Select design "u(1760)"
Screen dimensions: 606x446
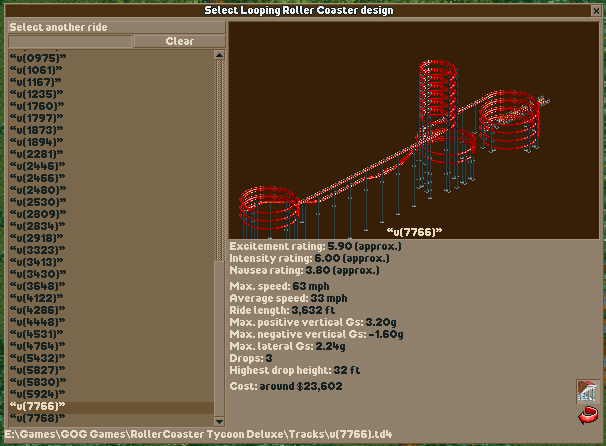coord(111,106)
